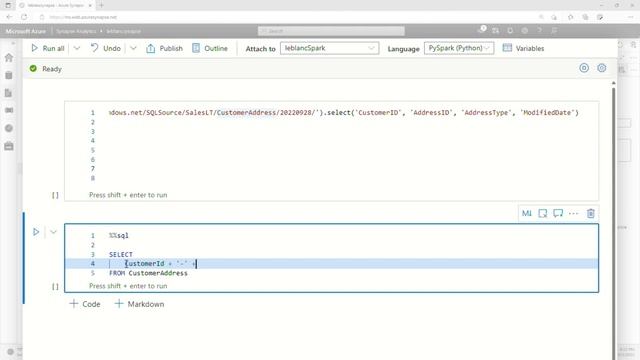The height and width of the screenshot is (360, 640).
Task: Open the notifications bell icon in Azure header
Action: (x=510, y=31)
